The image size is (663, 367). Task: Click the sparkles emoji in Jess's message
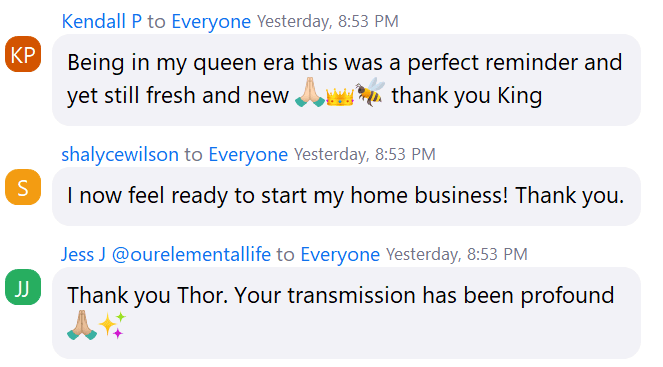112,325
